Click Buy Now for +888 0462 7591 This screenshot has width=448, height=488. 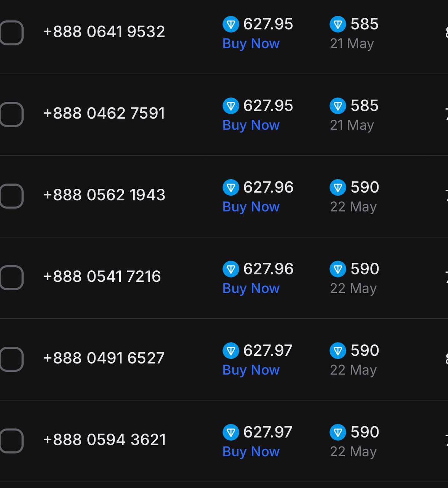pyautogui.click(x=251, y=125)
